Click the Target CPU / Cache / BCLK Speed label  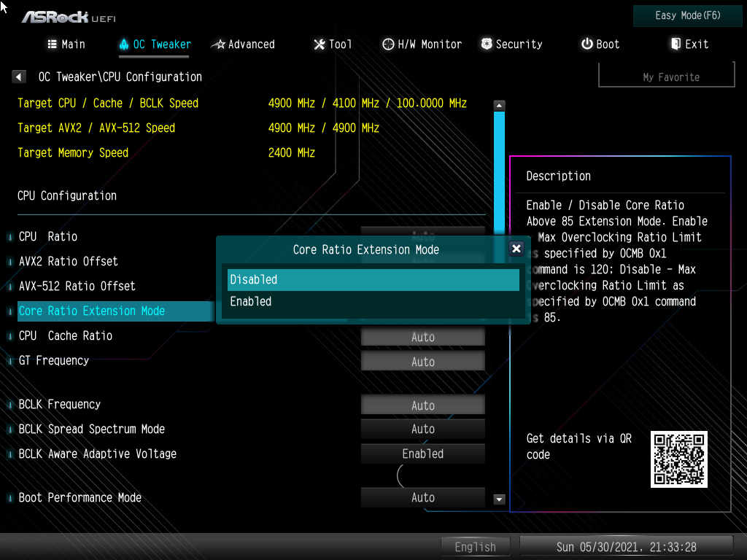tap(108, 104)
